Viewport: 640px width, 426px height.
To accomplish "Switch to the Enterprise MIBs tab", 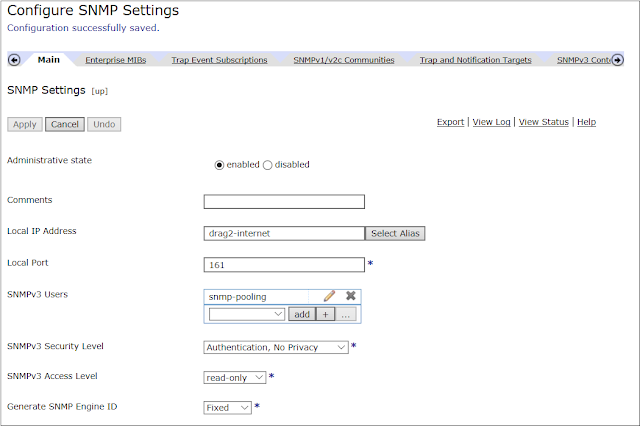I will coord(115,60).
